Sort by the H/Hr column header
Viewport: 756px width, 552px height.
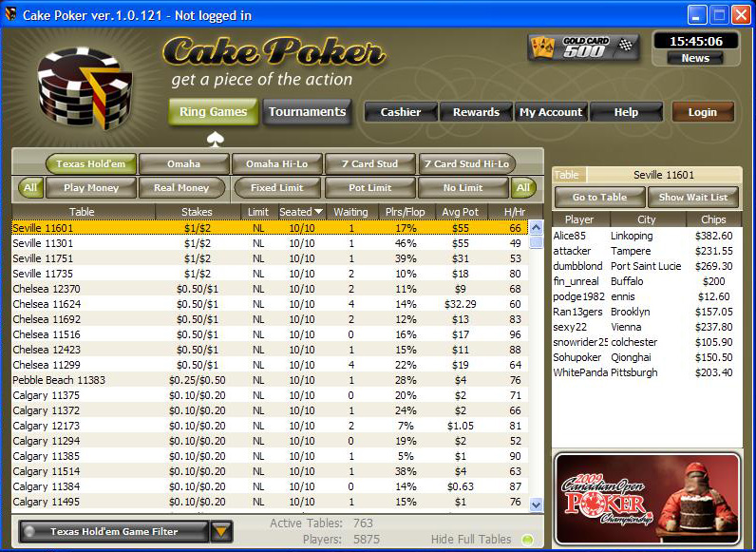click(x=515, y=212)
